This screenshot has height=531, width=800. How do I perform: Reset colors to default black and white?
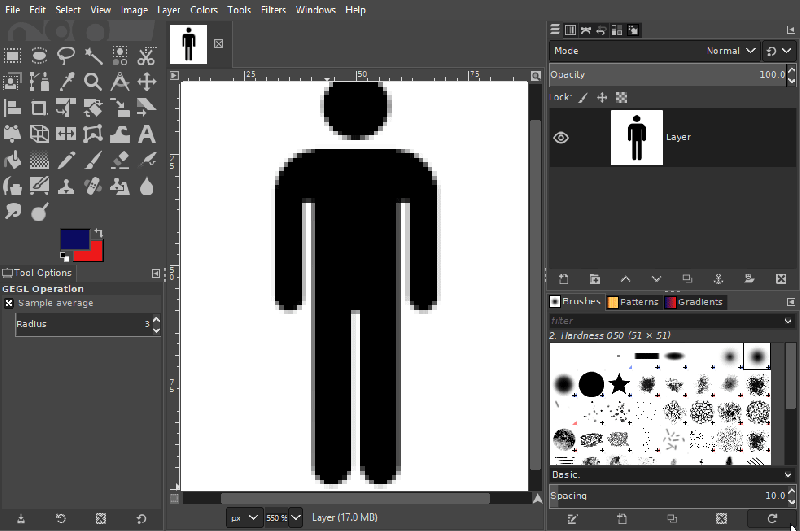tap(64, 257)
